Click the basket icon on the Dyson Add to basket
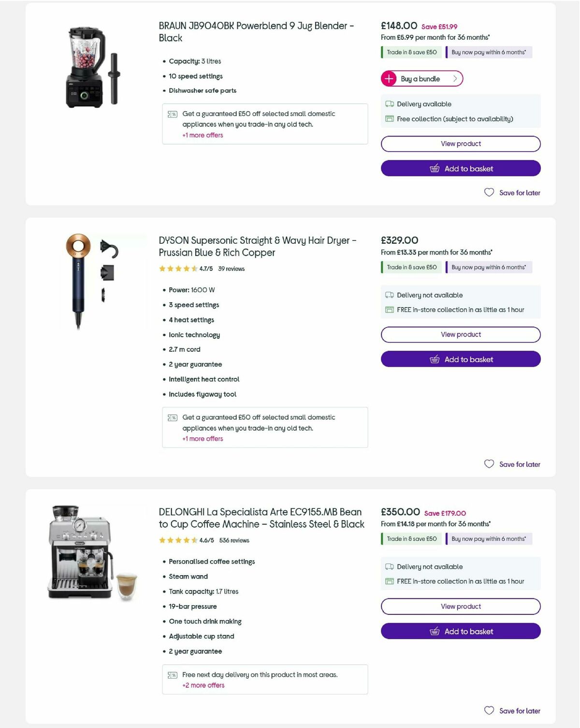 click(x=435, y=359)
